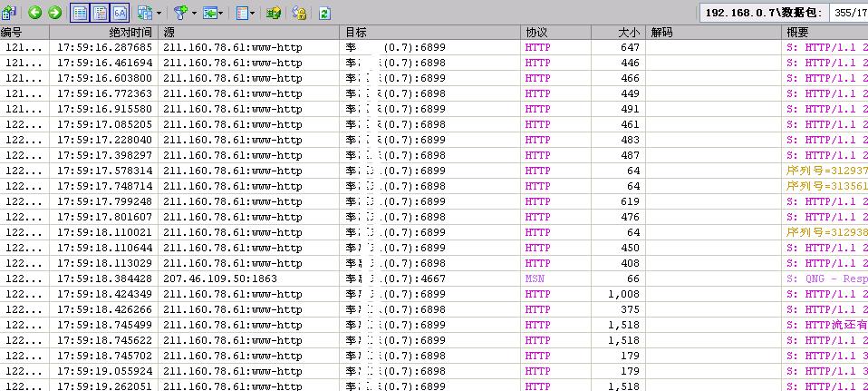Click the first toolbar icon at far left
The width and height of the screenshot is (868, 391).
click(x=9, y=13)
